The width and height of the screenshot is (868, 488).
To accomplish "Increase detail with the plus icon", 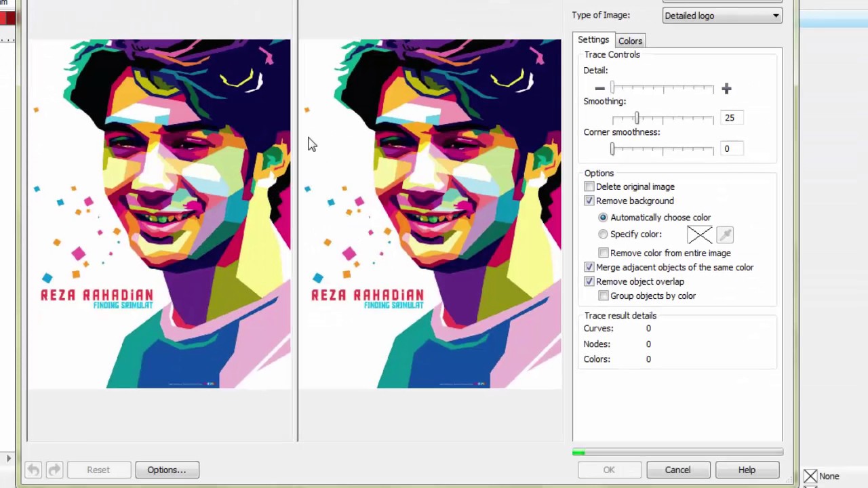I will [x=726, y=88].
